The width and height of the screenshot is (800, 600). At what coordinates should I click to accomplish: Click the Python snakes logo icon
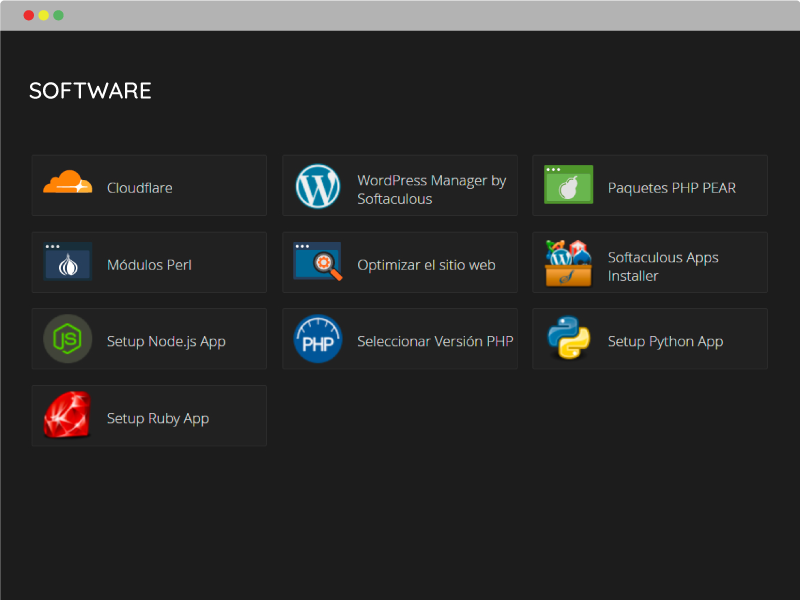pos(568,338)
